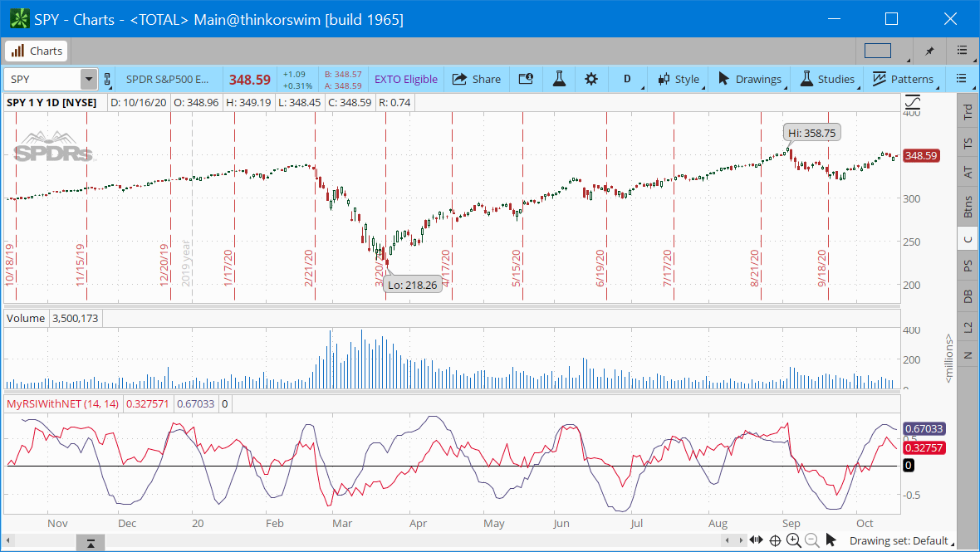Pin the window with pushpin icon
Screen dimensions: 980x552
(x=929, y=51)
